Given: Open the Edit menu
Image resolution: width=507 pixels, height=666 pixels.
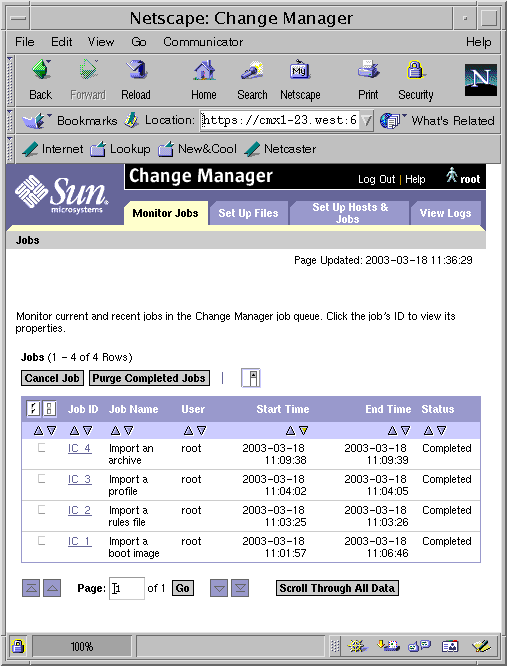Looking at the screenshot, I should point(62,42).
